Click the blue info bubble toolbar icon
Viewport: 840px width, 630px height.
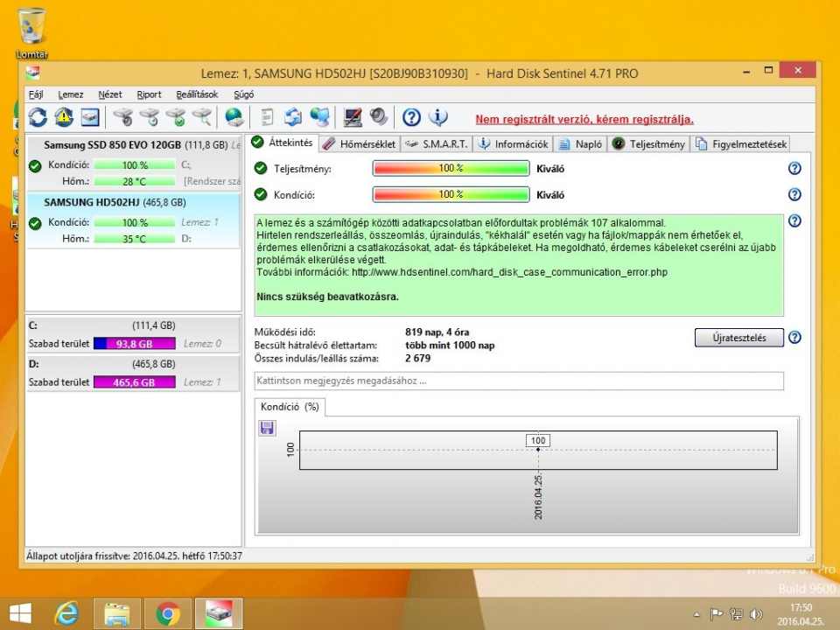point(438,116)
